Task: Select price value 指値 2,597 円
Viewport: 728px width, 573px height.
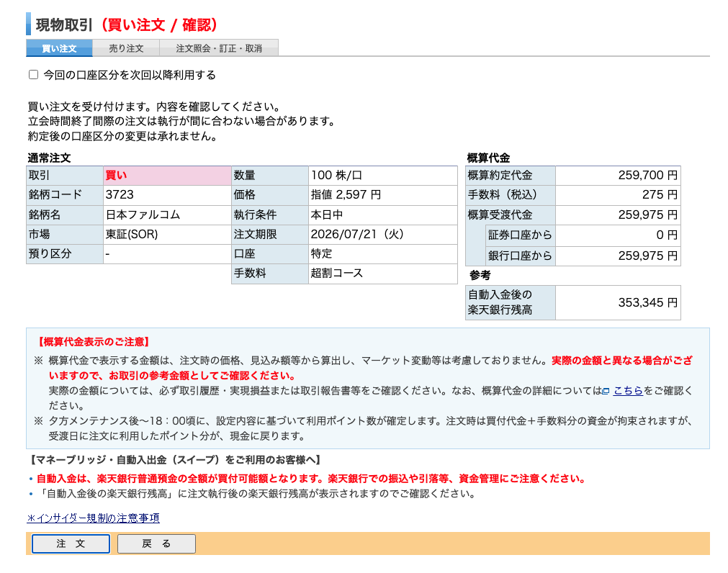Action: pyautogui.click(x=346, y=194)
